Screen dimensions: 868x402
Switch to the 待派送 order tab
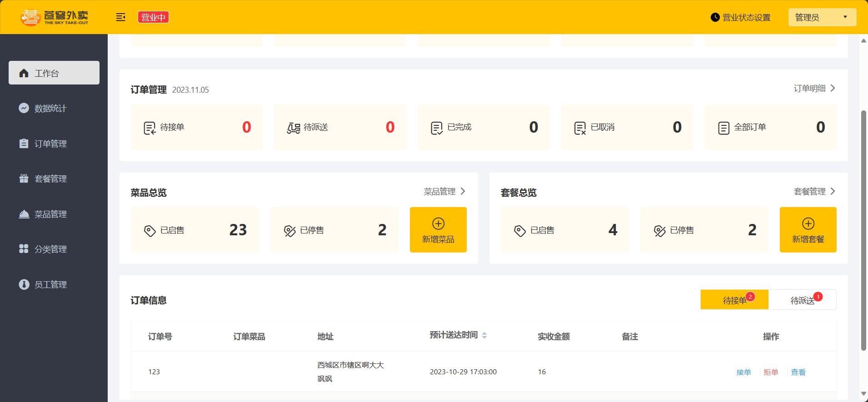(802, 300)
